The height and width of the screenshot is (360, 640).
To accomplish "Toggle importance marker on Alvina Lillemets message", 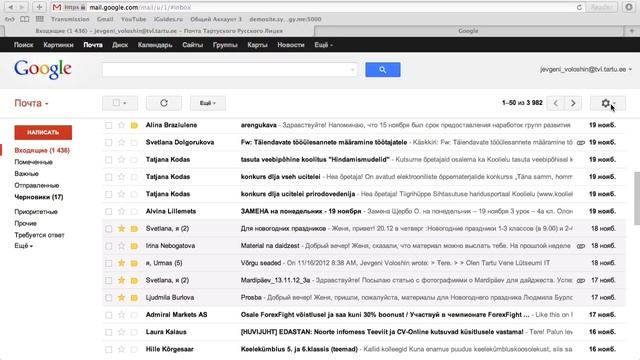I will pos(134,211).
